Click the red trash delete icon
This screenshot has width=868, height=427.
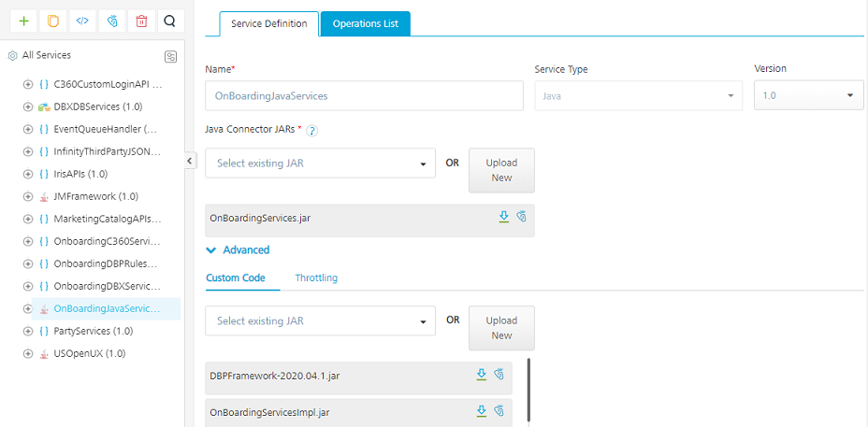click(x=140, y=21)
